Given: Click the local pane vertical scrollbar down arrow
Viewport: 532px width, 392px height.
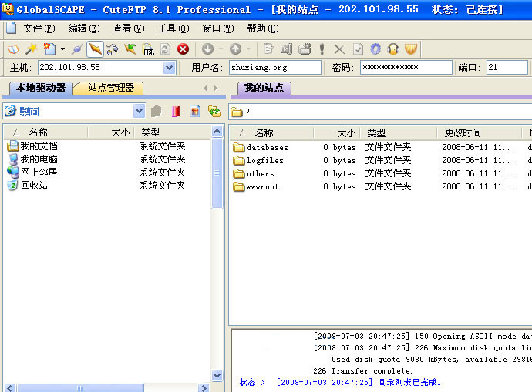Looking at the screenshot, I should pos(217,375).
